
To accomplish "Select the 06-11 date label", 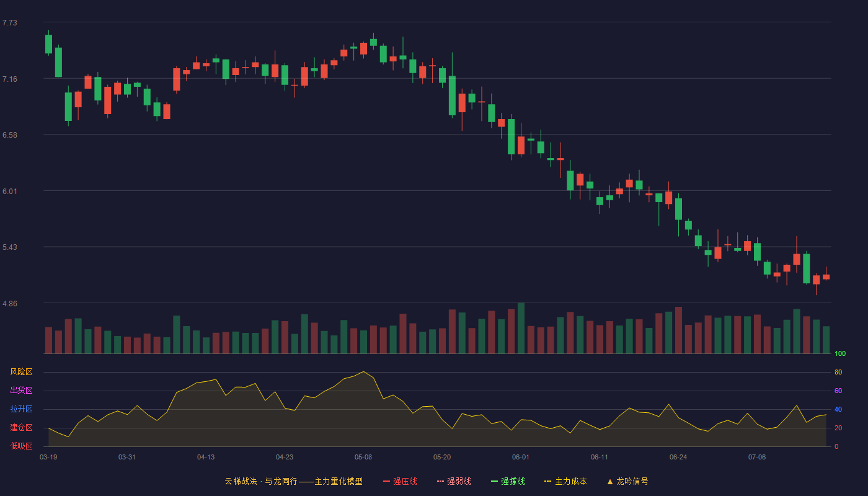I will tap(600, 457).
